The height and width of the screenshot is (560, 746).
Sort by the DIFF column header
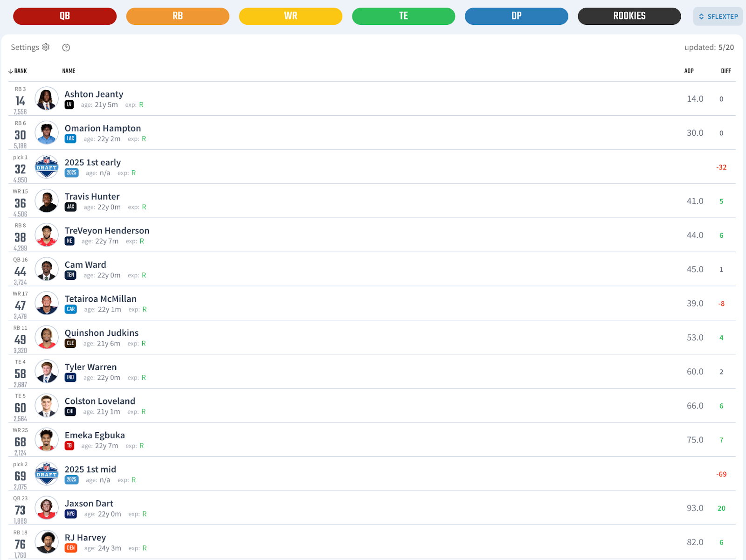coord(726,71)
